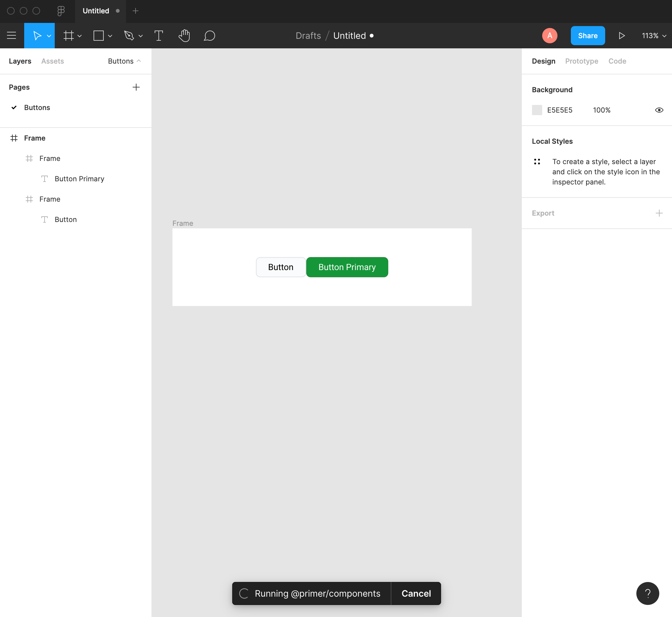The height and width of the screenshot is (617, 672).
Task: Open the hamburger main menu
Action: (11, 35)
